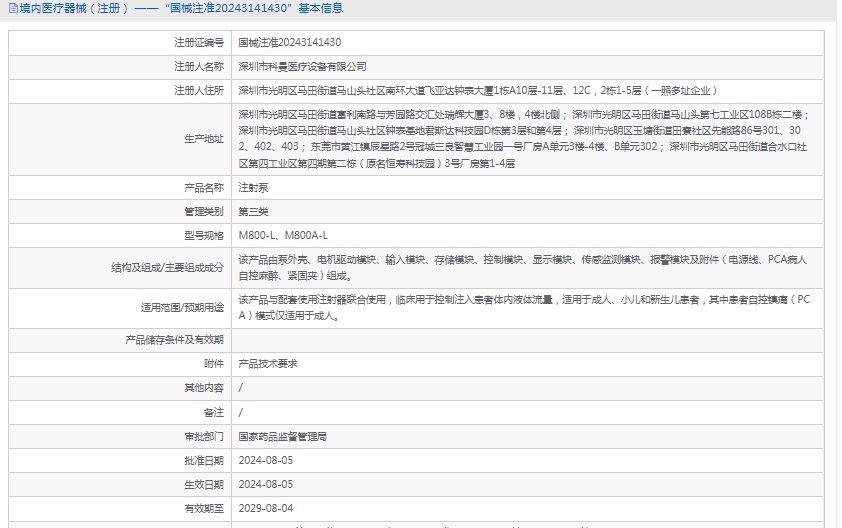Screen dimensions: 842x528
Task: Click the 批准日期 row label
Action: (204, 460)
